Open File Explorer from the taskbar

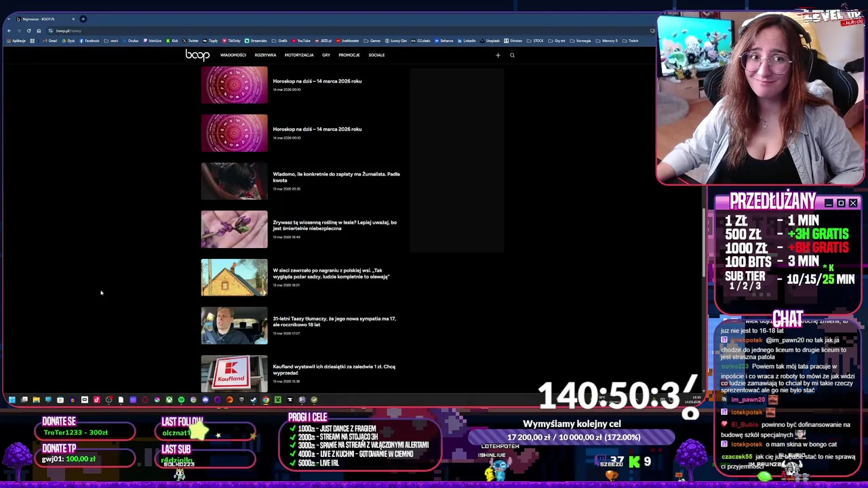(36, 400)
